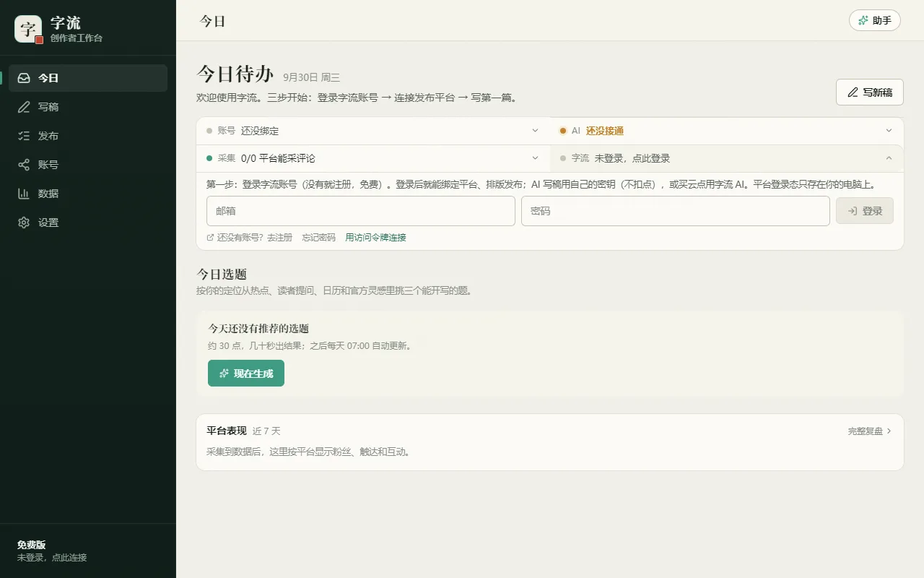The width and height of the screenshot is (924, 578).
Task: Click the 近 7 天 label
Action: [x=266, y=431]
